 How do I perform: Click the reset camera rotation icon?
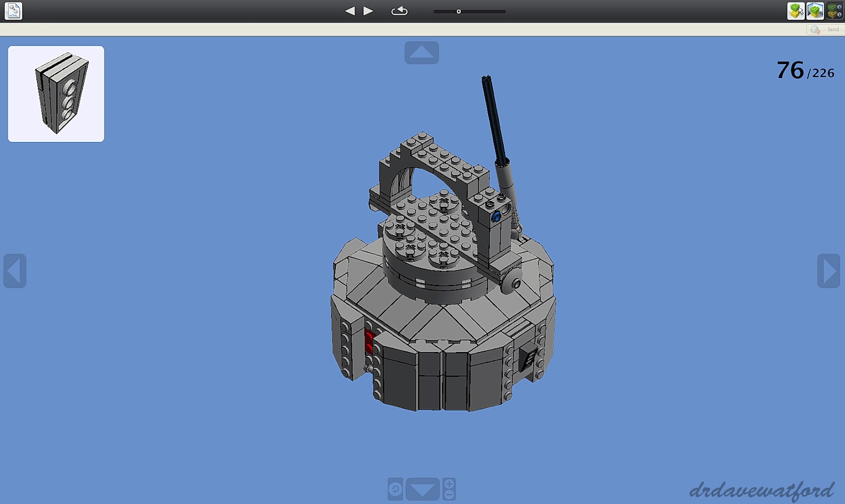[395, 488]
